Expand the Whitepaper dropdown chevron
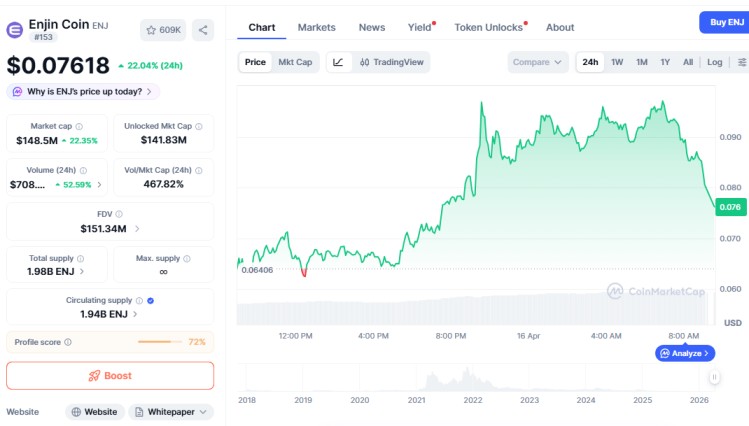 pos(203,412)
